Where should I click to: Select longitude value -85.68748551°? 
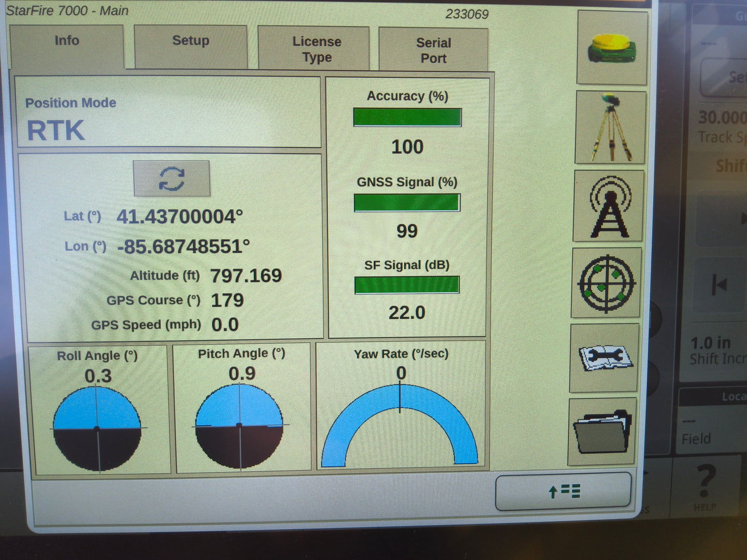click(184, 247)
